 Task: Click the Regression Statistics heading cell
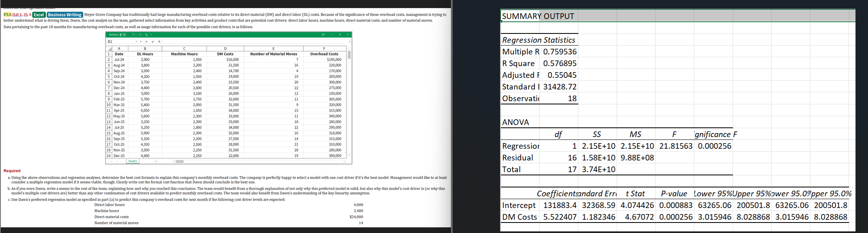coord(539,40)
